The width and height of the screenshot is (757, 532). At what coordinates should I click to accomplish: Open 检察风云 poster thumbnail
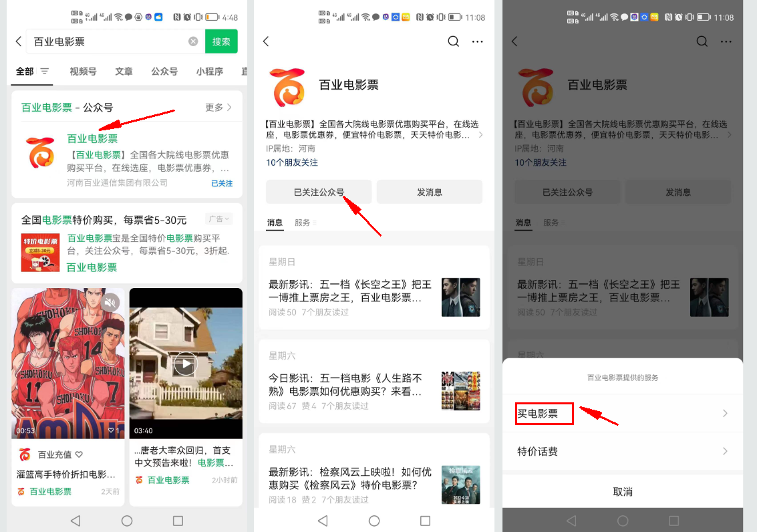pos(461,485)
